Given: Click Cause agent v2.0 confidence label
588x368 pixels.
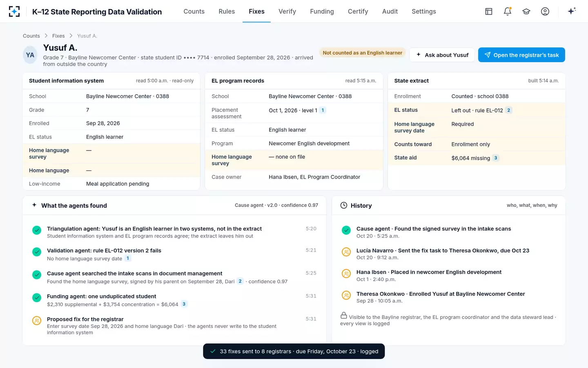Looking at the screenshot, I should coord(276,205).
